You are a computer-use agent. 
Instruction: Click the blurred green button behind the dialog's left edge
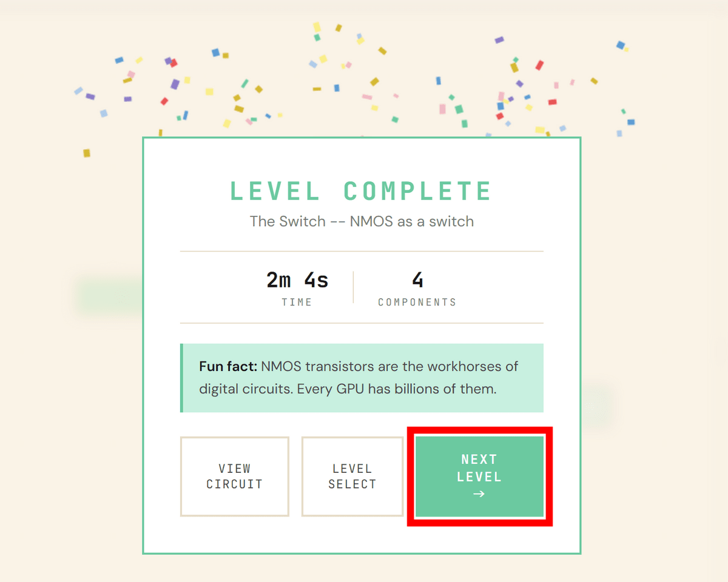pyautogui.click(x=109, y=296)
